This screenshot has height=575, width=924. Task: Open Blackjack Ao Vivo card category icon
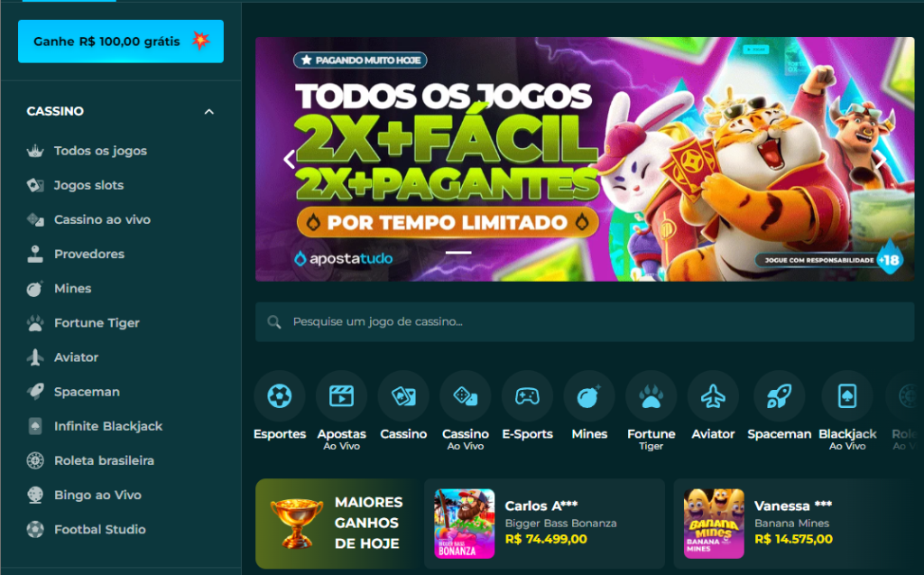pyautogui.click(x=847, y=396)
